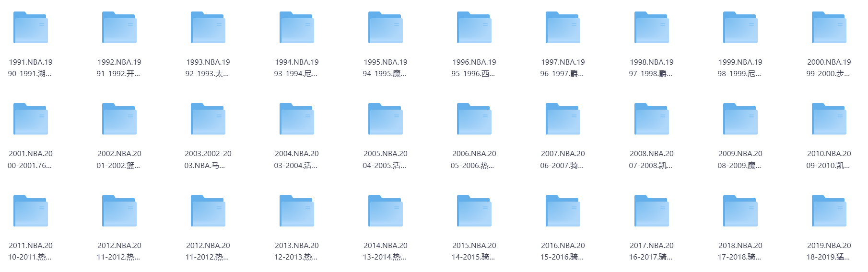Click the 2017.NBA.2016-2017 folder name text

pyautogui.click(x=652, y=251)
